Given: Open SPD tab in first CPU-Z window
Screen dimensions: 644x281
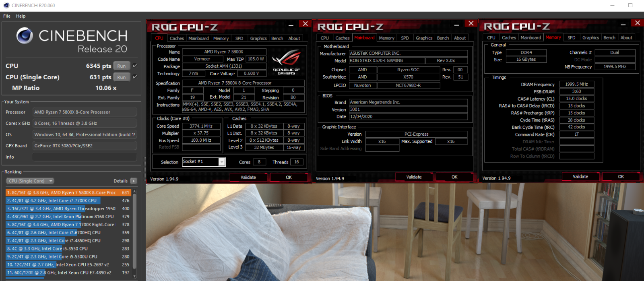Looking at the screenshot, I should click(239, 39).
